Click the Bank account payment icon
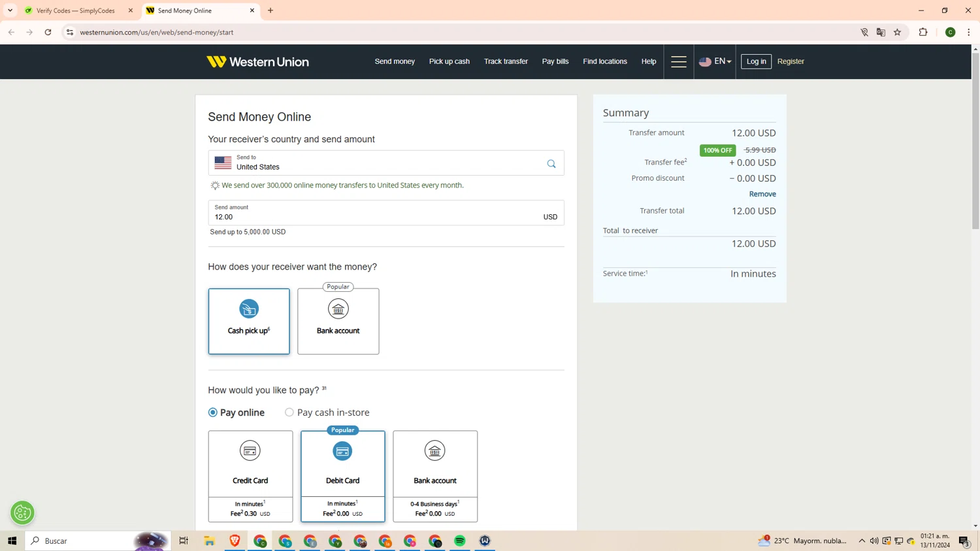Image resolution: width=980 pixels, height=551 pixels. (435, 450)
